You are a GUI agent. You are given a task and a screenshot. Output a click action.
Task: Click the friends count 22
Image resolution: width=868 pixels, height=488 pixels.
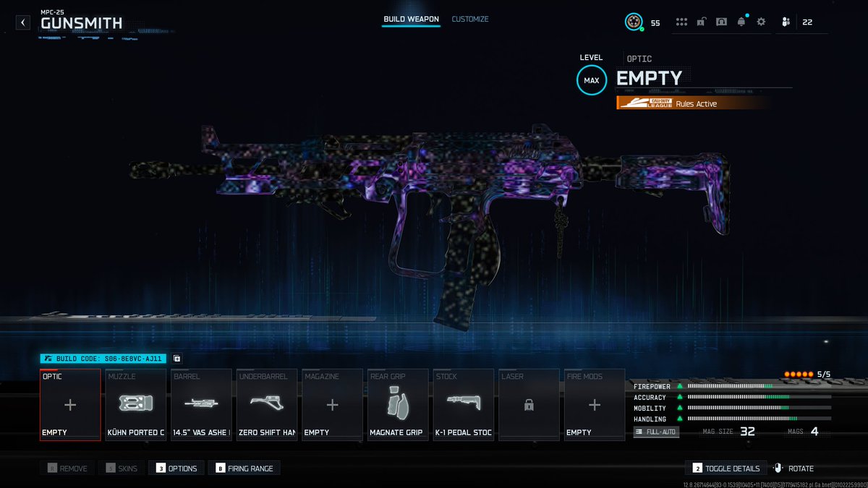click(x=807, y=22)
